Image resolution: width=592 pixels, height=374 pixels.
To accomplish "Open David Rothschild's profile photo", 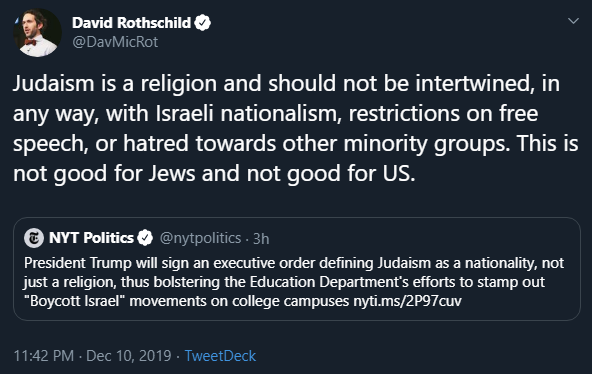I will (x=38, y=33).
